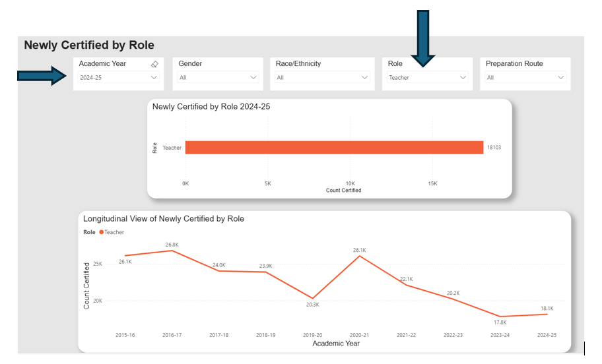Clear the Academic Year filter with eraser icon

(x=154, y=64)
